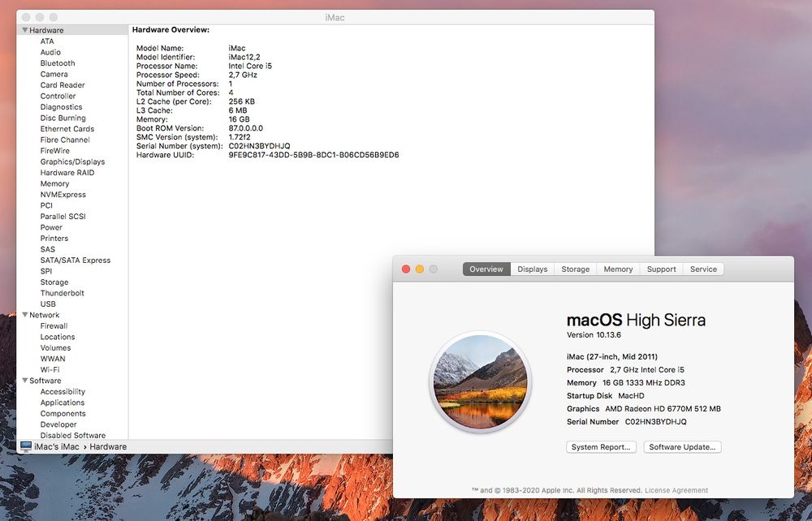Screen dimensions: 812x521
Task: Select FireWire in the sidebar
Action: (55, 151)
